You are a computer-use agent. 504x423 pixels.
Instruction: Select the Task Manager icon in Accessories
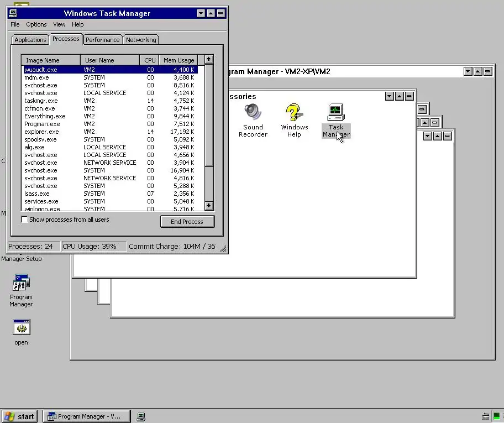[336, 121]
